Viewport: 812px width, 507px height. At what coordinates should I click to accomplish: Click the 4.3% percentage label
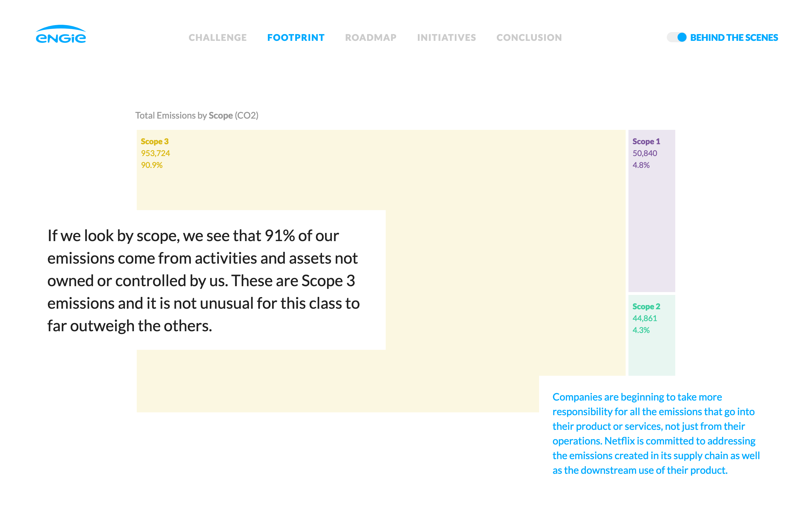point(641,330)
